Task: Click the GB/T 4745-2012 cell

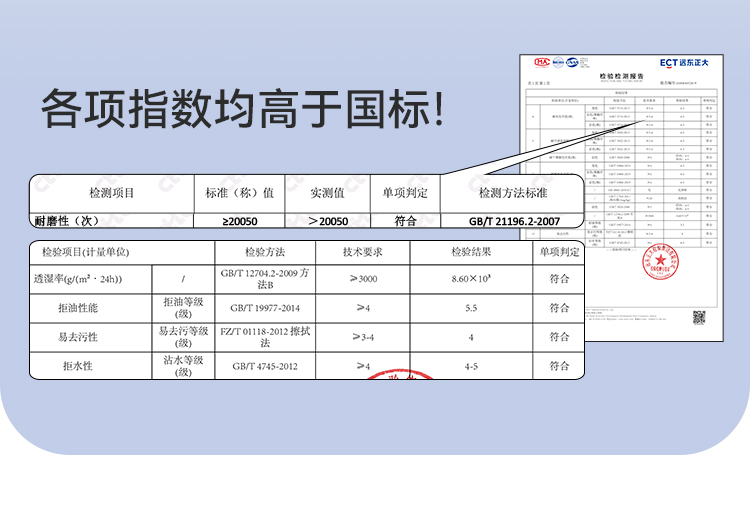Action: point(265,366)
